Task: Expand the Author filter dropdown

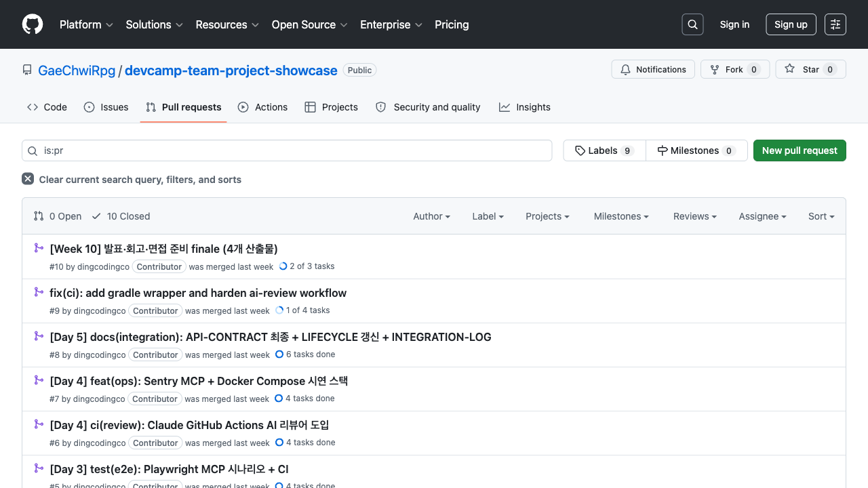Action: pos(432,216)
